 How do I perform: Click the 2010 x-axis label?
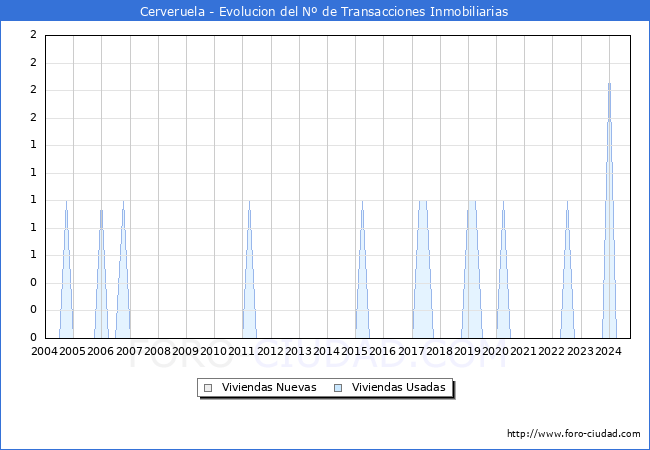pyautogui.click(x=213, y=351)
